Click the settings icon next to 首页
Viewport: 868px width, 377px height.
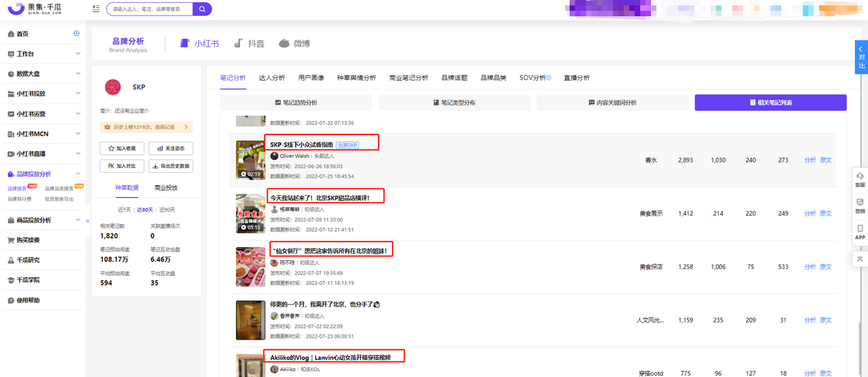coord(77,34)
